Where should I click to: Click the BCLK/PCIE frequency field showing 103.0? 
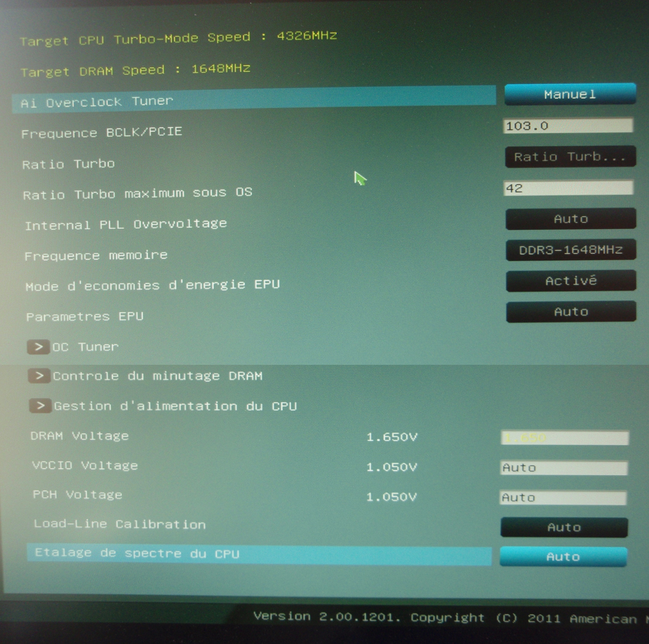click(568, 126)
